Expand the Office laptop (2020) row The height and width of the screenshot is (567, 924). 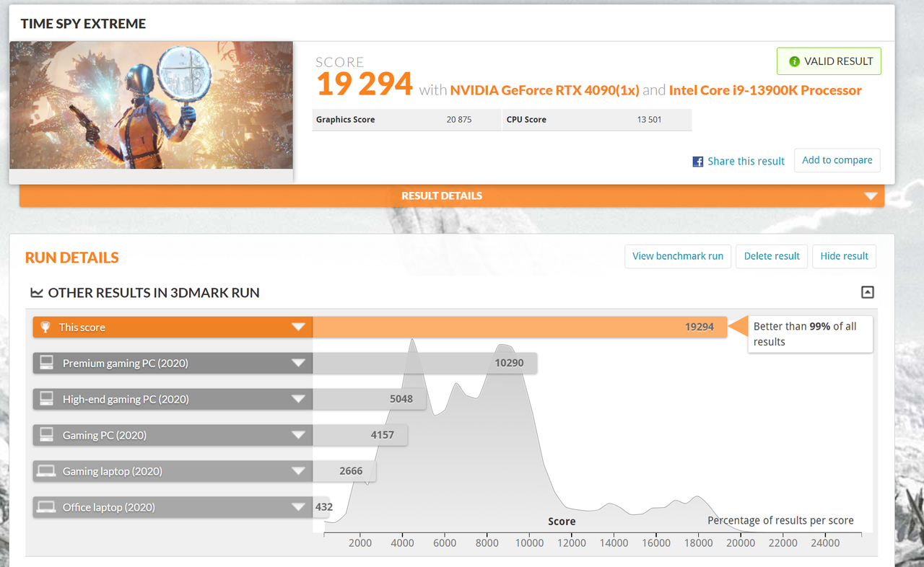[298, 508]
